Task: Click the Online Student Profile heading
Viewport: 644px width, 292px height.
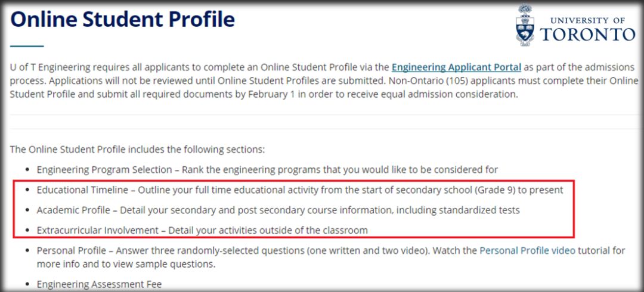Action: (x=123, y=19)
